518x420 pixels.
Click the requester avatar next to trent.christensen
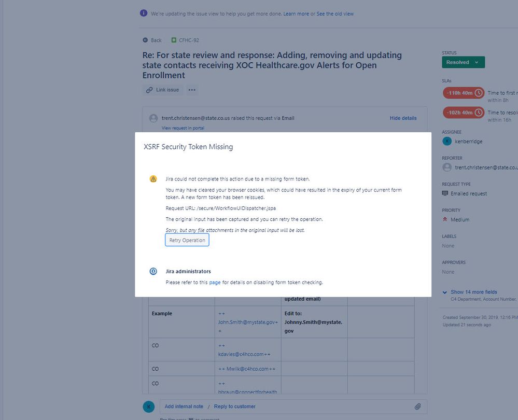pos(153,118)
